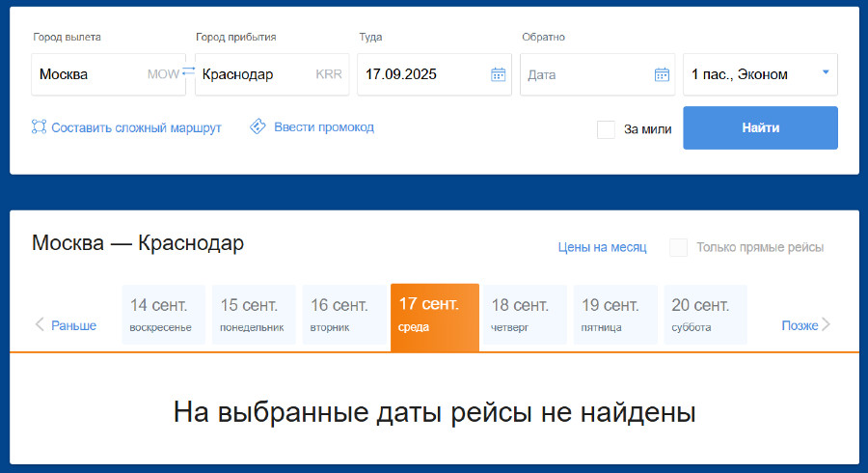Click the right arrow next to Позже
Screen dimensions: 868x473
click(x=826, y=325)
